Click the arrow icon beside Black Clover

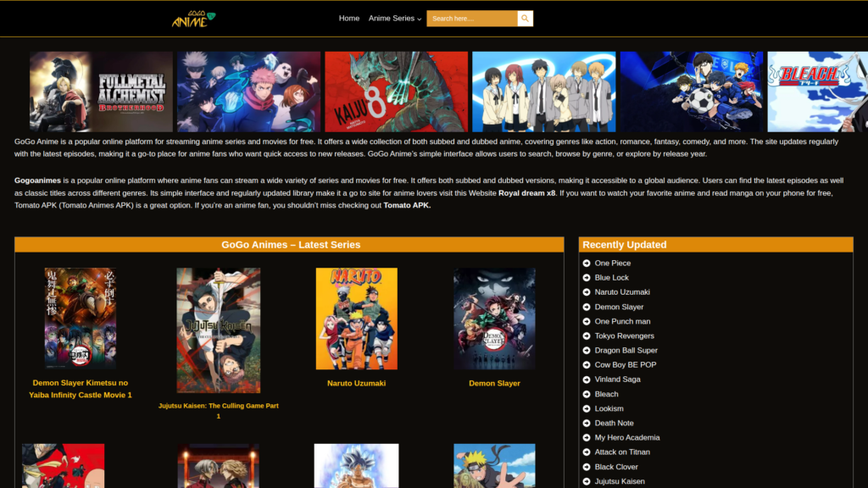(587, 467)
